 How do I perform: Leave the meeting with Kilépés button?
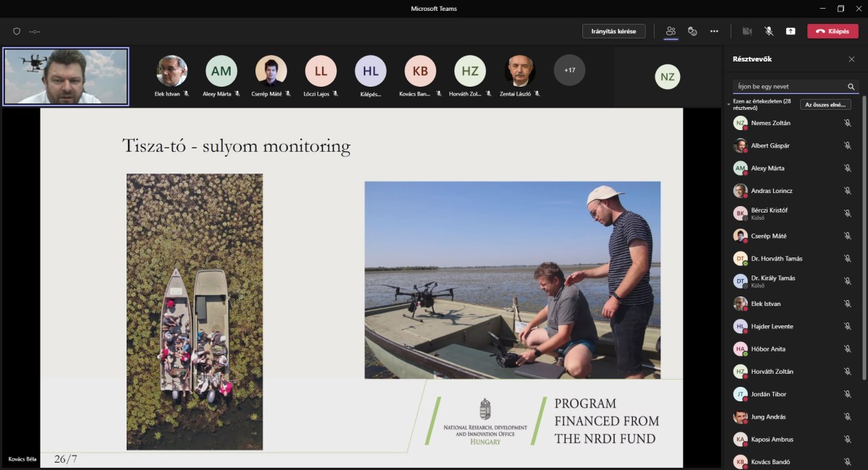click(832, 31)
